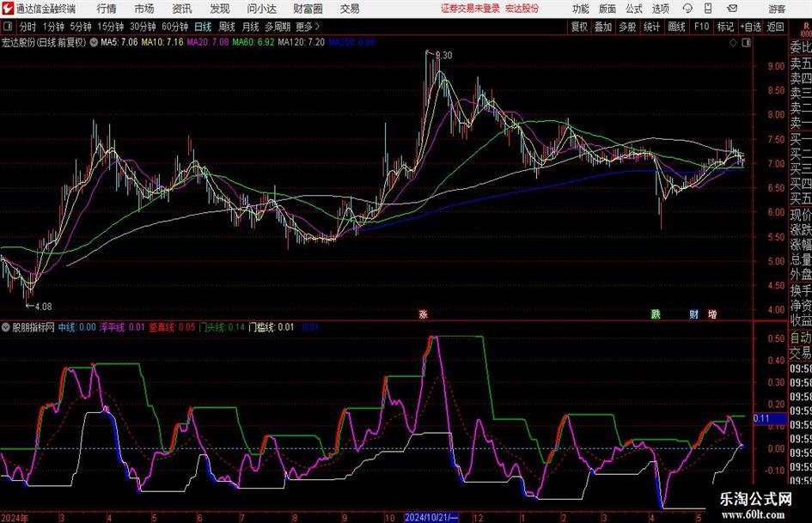Click the 自动 label in the side panel

click(x=801, y=338)
